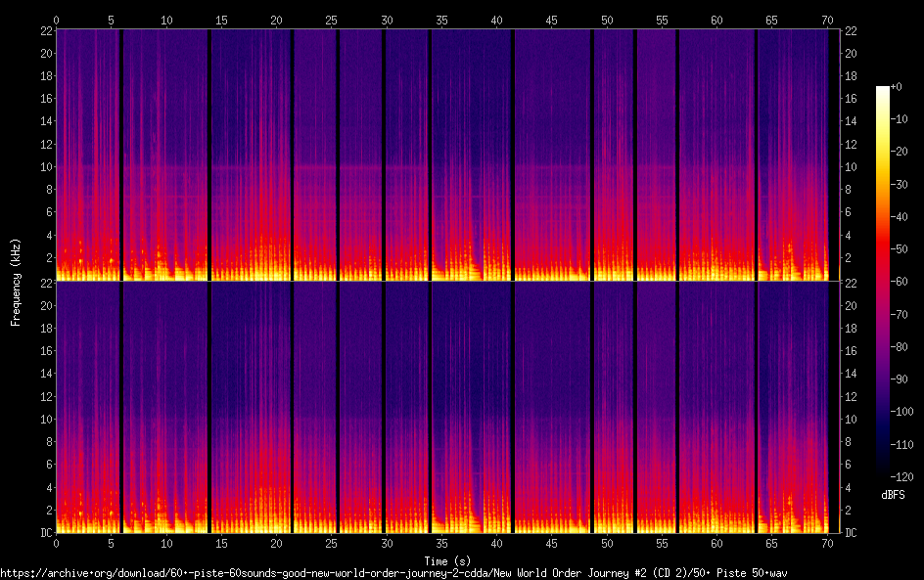The image size is (924, 580).
Task: Click the "-70" color scale label
Action: coord(899,314)
